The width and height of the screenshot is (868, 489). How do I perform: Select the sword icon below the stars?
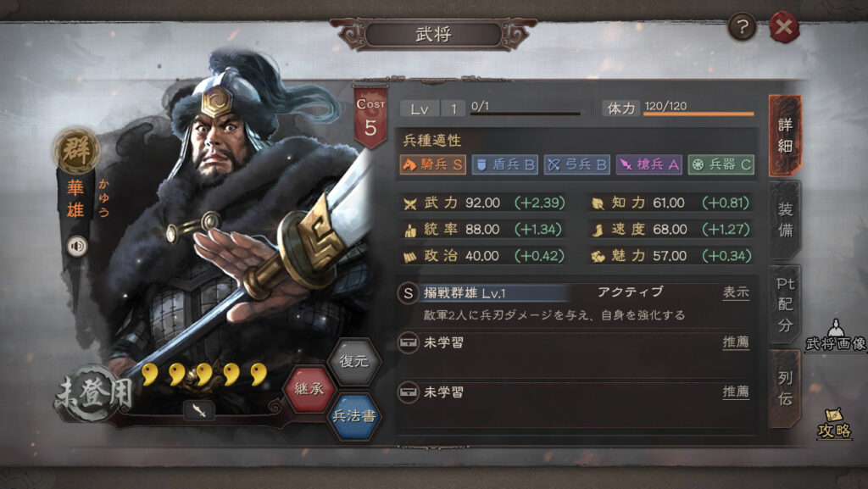tap(198, 410)
